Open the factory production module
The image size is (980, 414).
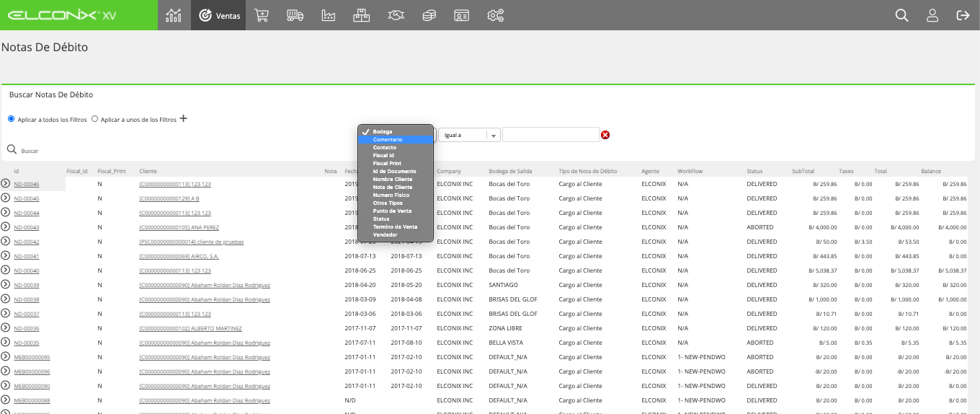point(329,15)
